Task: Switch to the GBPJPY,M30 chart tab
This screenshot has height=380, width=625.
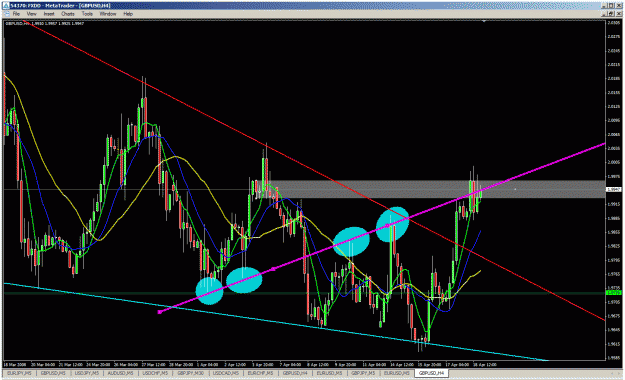Action: pos(190,373)
